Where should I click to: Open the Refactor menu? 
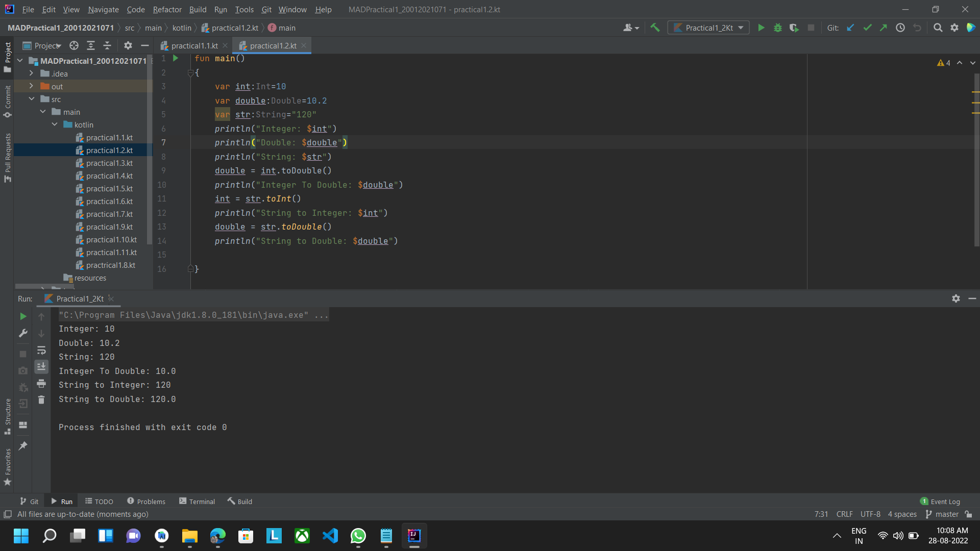[x=167, y=9]
